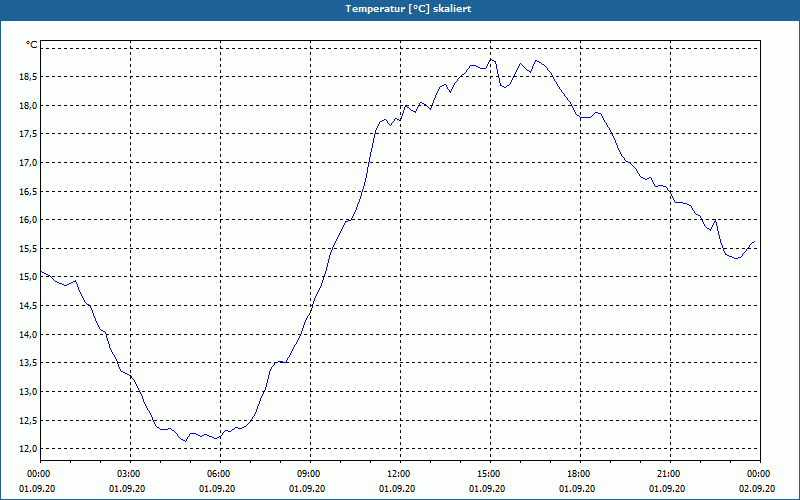Select the 01.09.20 date under 03:00

point(127,489)
